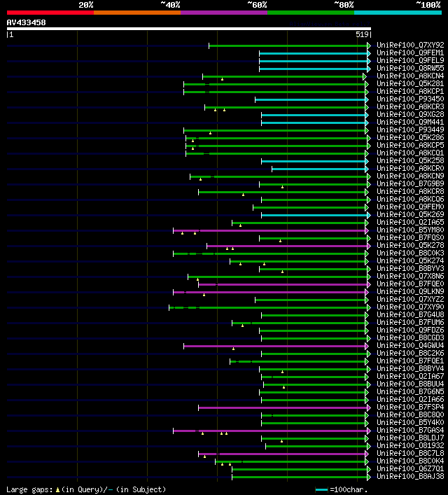Click the yellow gap marker under UniRef100_A8KCN4 bar
Viewport: 448px width, 495px height.
223,79
